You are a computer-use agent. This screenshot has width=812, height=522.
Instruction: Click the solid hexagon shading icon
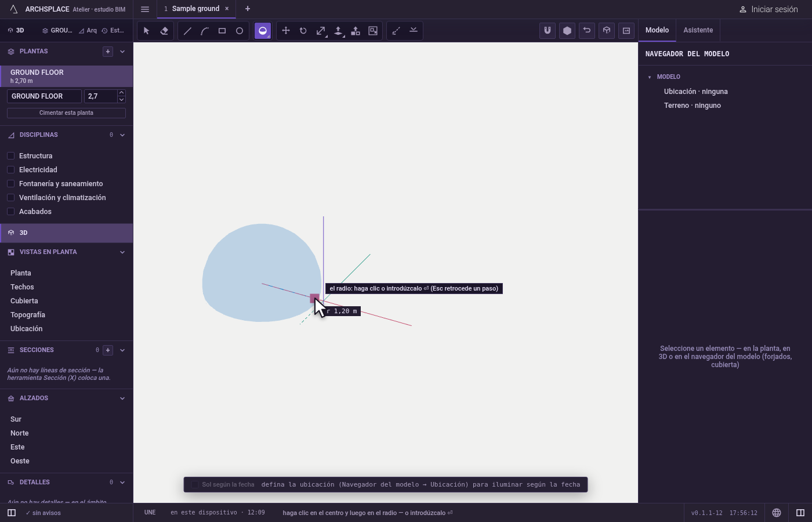tap(567, 31)
